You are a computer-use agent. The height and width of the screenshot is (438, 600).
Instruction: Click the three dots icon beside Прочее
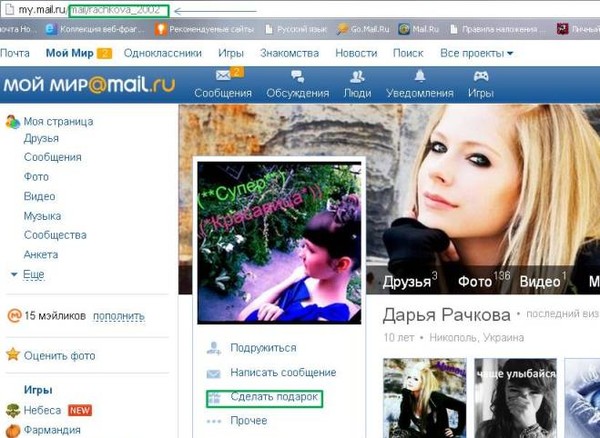(214, 421)
